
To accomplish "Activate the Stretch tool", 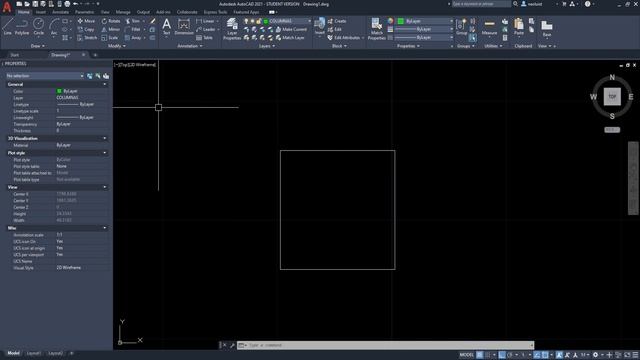I will 87,38.
